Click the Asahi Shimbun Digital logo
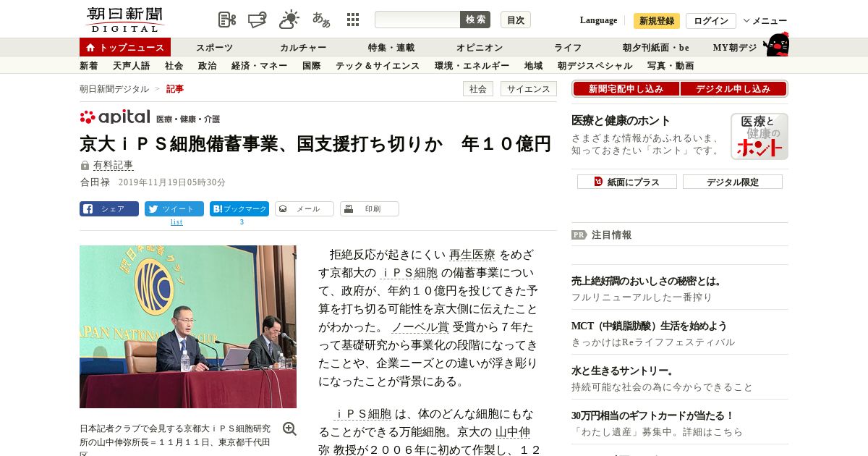This screenshot has width=868, height=456. coord(124,20)
